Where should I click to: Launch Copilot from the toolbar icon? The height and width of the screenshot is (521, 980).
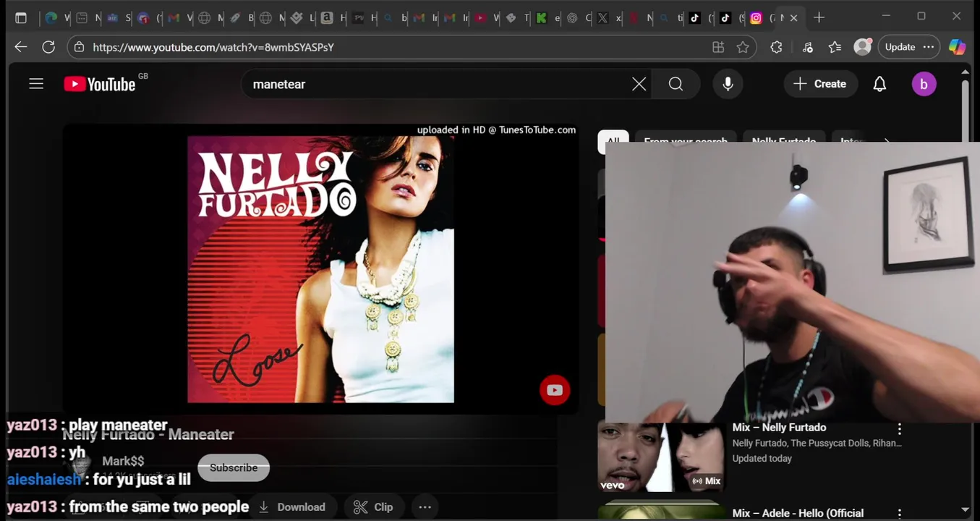957,47
